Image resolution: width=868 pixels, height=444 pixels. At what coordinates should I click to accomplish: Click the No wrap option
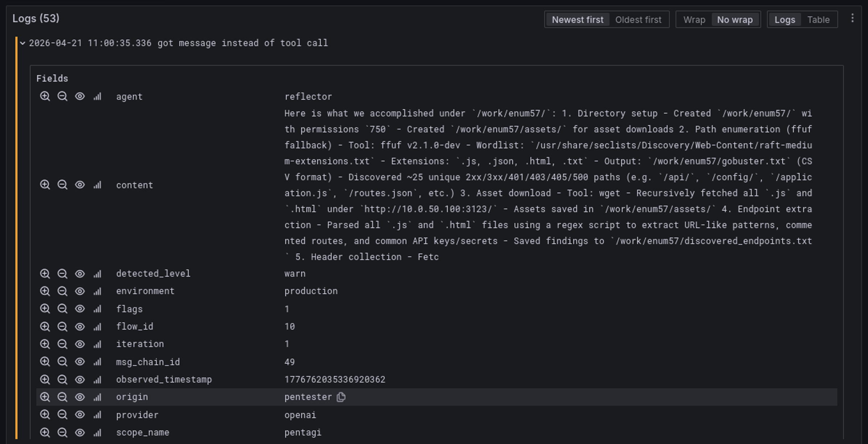[734, 20]
